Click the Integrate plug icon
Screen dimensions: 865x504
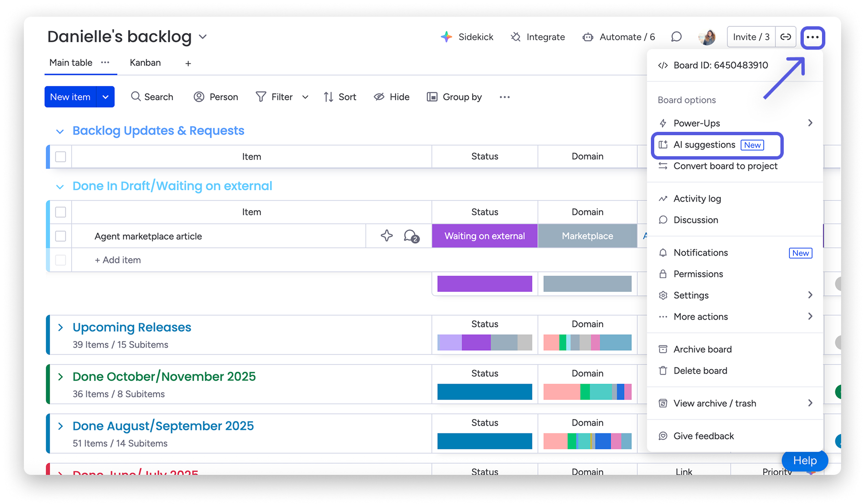(516, 37)
